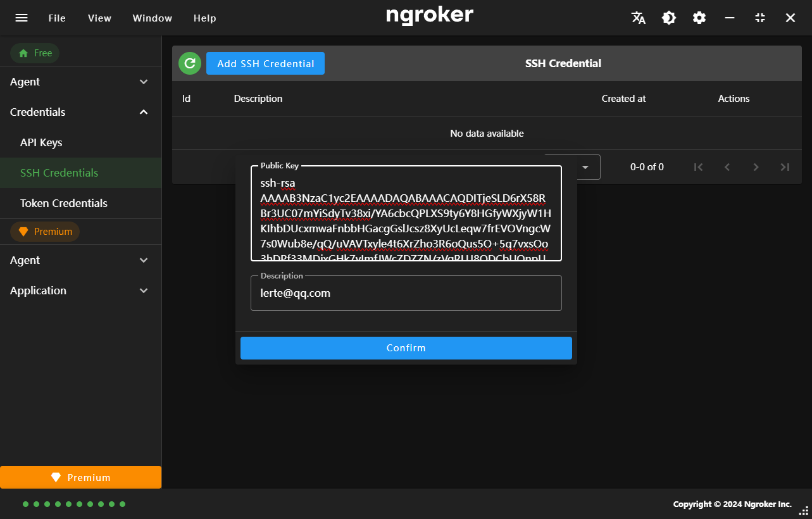Select Token Credentials in sidebar
The image size is (812, 519).
[81, 203]
